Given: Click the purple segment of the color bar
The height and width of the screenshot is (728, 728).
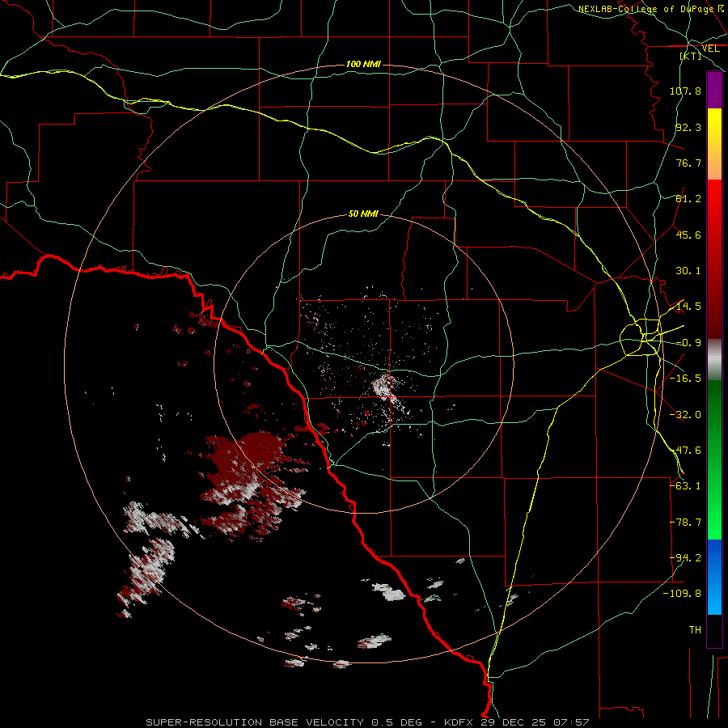Looking at the screenshot, I should tap(714, 90).
